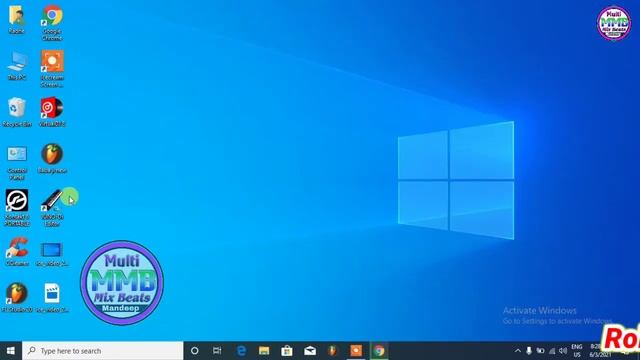Image resolution: width=640 pixels, height=360 pixels.
Task: Open the Windows Start menu
Action: (x=11, y=351)
